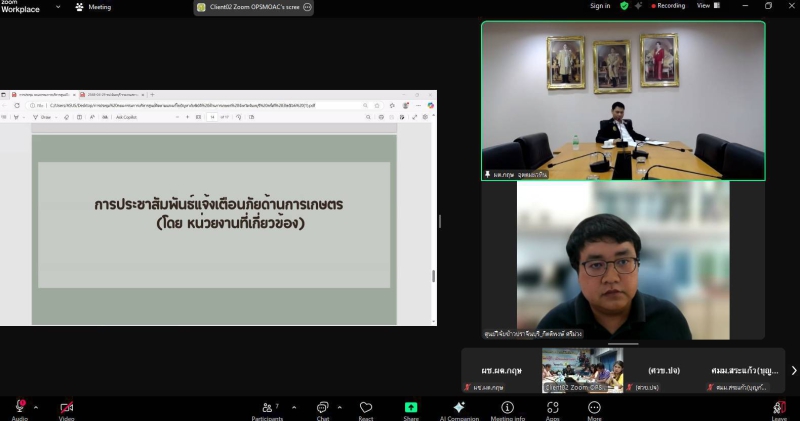Open the highlight tool dropdown in PDF toolbar
800x421 pixels.
[23, 117]
